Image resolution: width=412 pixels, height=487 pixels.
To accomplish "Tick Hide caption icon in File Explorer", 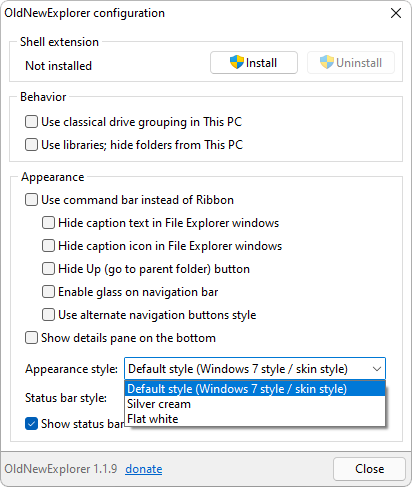I will coord(48,246).
